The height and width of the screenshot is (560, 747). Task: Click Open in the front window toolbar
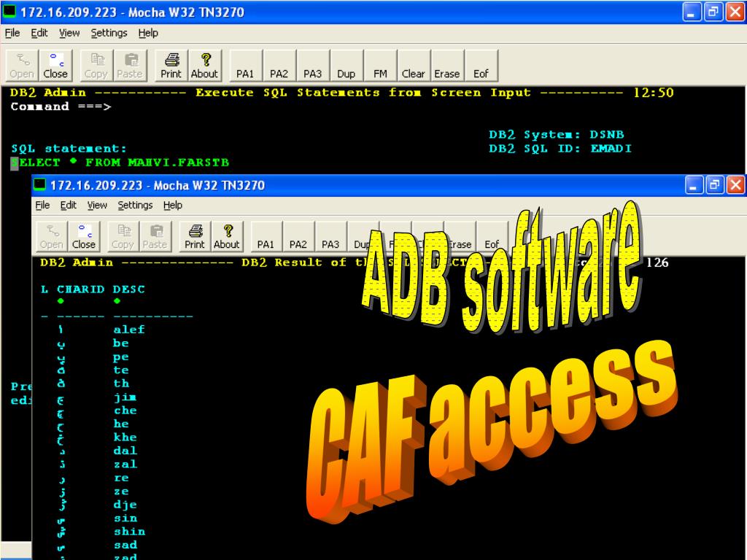pos(52,236)
